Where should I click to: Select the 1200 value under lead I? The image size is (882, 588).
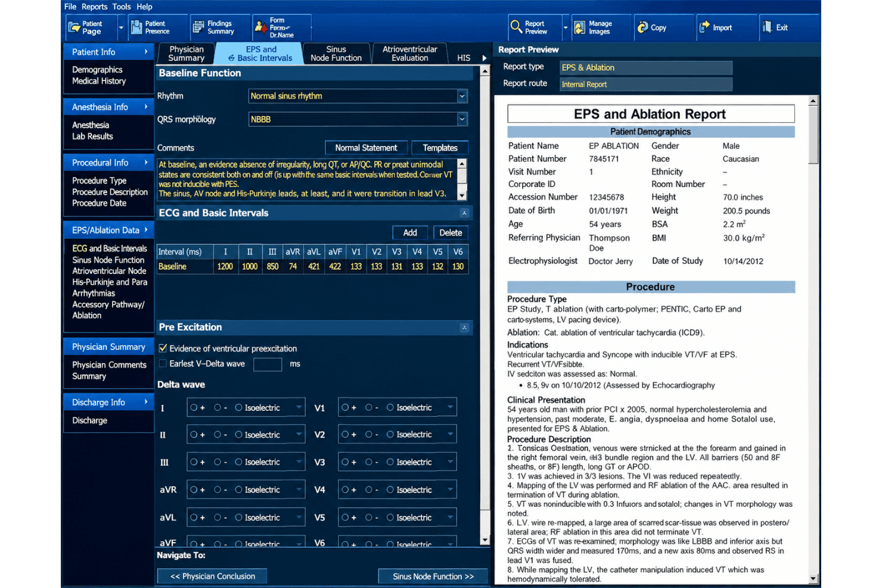[x=225, y=266]
